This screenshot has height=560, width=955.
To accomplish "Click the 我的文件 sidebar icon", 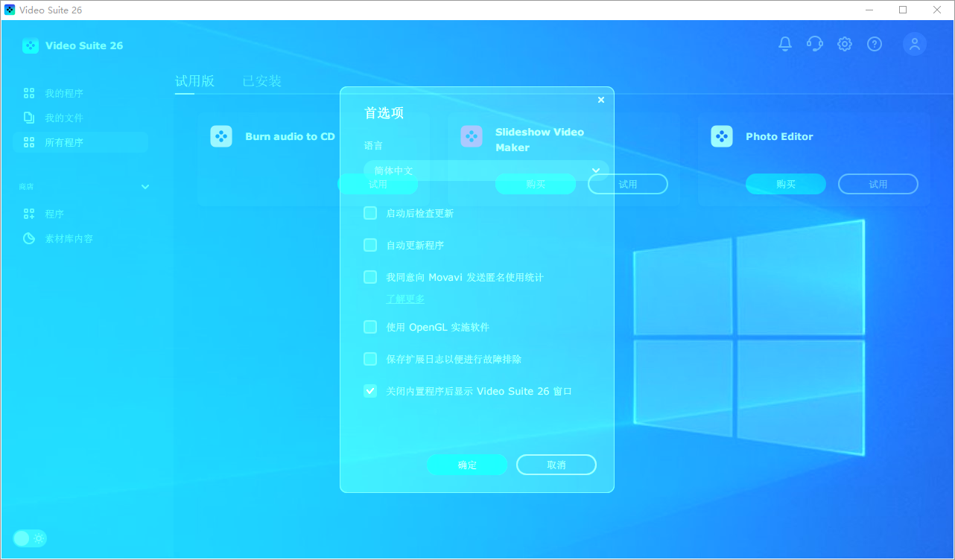I will point(29,118).
